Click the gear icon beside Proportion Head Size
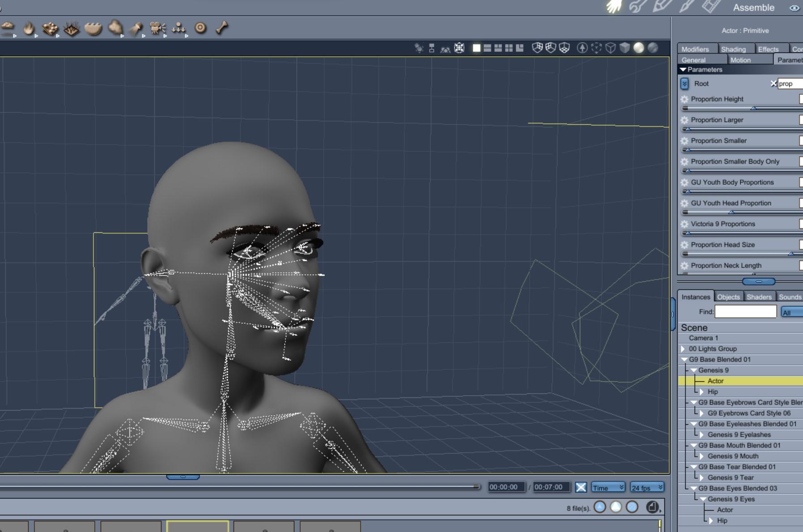 (684, 245)
